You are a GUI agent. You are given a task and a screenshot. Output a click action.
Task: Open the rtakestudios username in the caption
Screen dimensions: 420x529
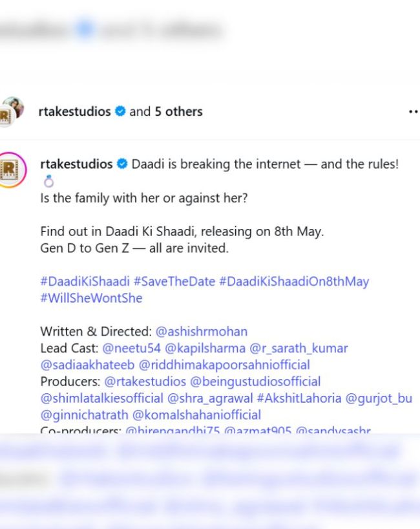tap(76, 164)
